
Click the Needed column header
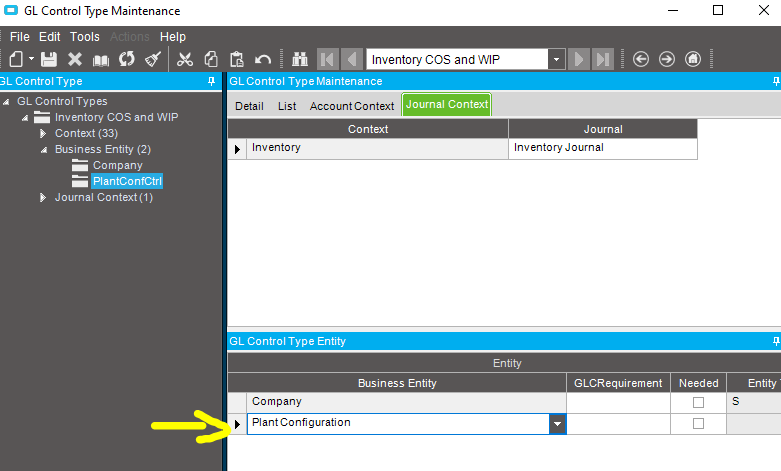click(x=698, y=383)
